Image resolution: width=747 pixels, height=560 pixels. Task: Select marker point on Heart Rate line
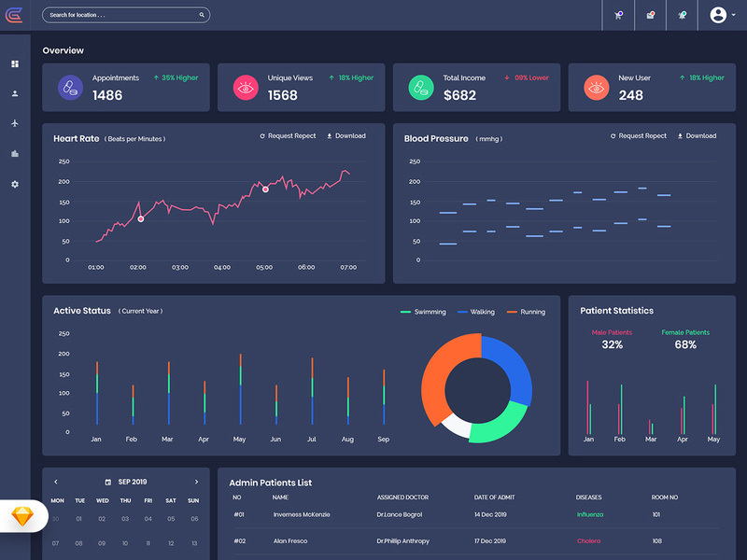tap(264, 189)
